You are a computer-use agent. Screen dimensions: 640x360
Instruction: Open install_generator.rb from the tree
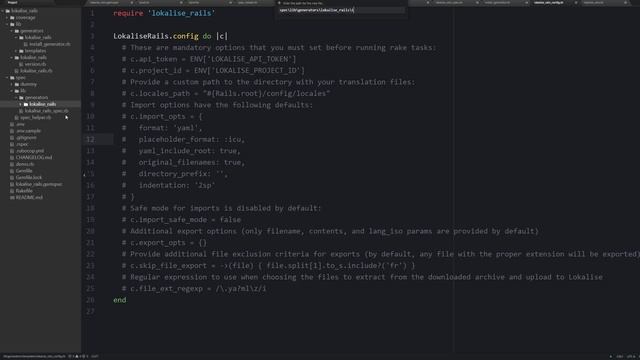pyautogui.click(x=50, y=44)
